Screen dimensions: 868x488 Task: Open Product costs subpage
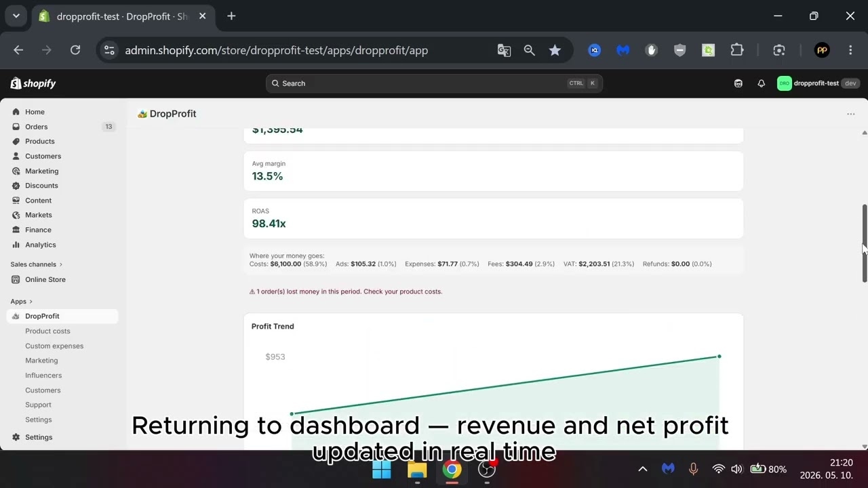[47, 331]
